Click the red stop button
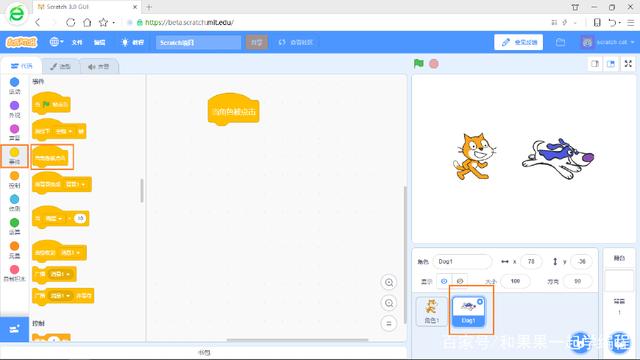The width and height of the screenshot is (640, 360). [434, 64]
